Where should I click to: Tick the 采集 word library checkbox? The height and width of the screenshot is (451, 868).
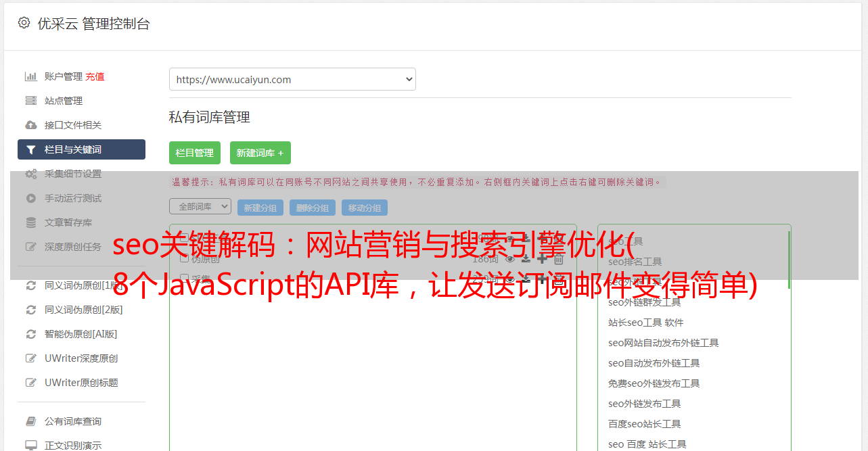[x=184, y=279]
